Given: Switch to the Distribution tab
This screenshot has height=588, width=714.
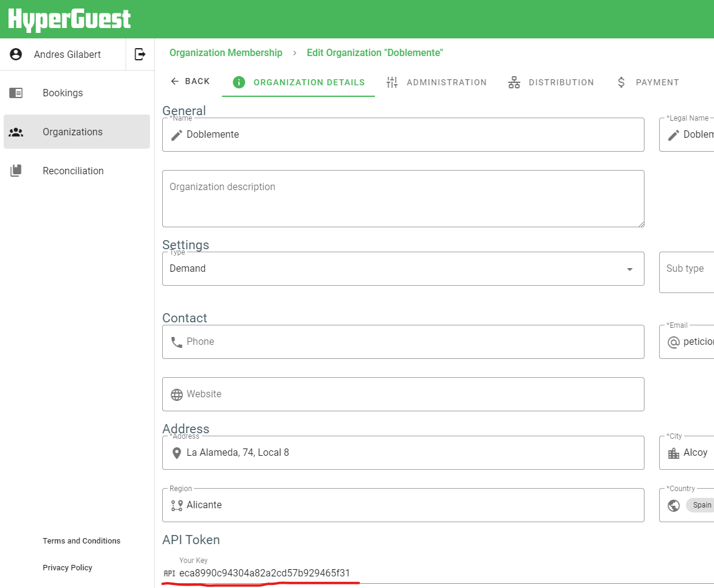Looking at the screenshot, I should [551, 82].
